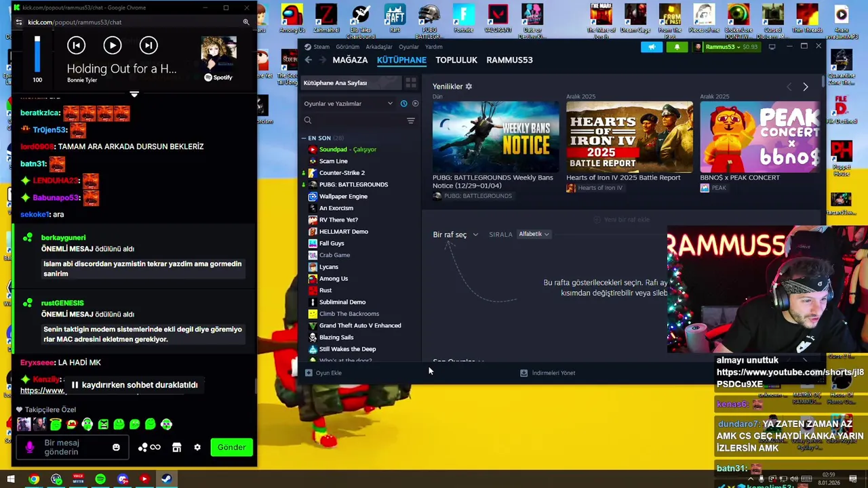Skip to next track in media overlay
Viewport: 868px width, 488px height.
(149, 45)
